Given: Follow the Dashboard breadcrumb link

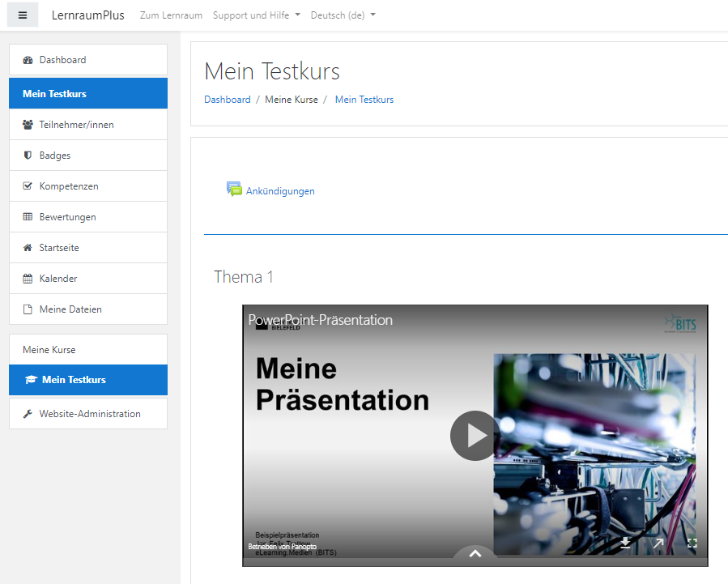Looking at the screenshot, I should tap(228, 100).
